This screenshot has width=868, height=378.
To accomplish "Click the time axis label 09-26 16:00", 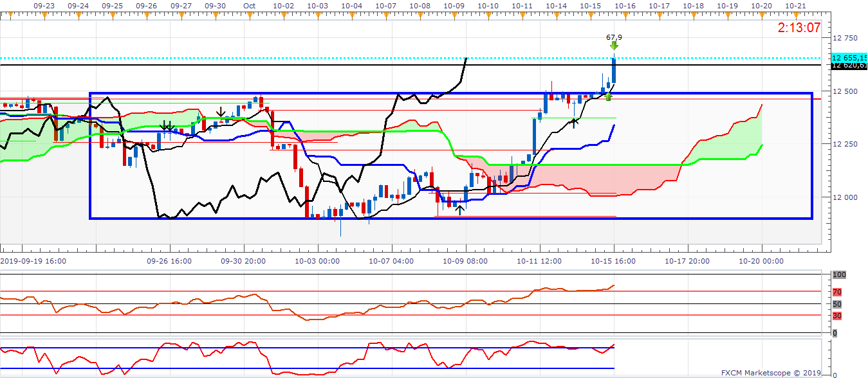I will [x=169, y=261].
